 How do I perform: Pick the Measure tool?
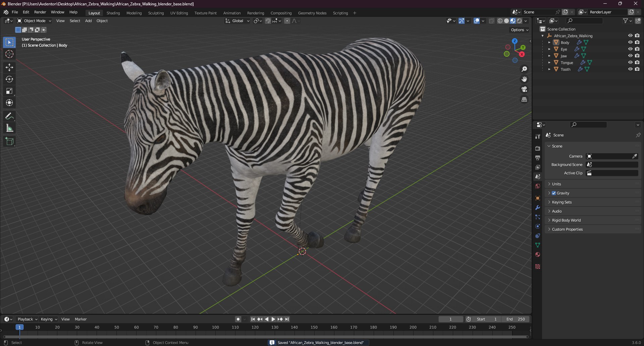[9, 128]
